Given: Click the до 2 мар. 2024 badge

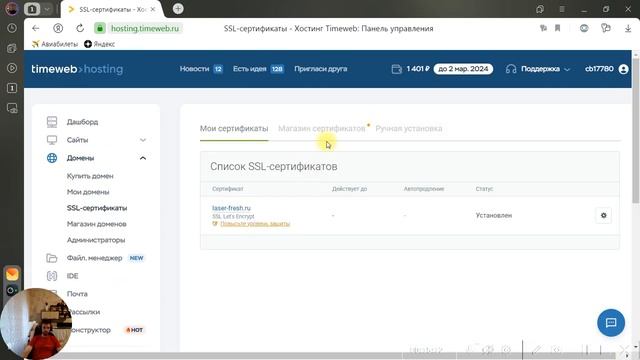Looking at the screenshot, I should click(463, 69).
